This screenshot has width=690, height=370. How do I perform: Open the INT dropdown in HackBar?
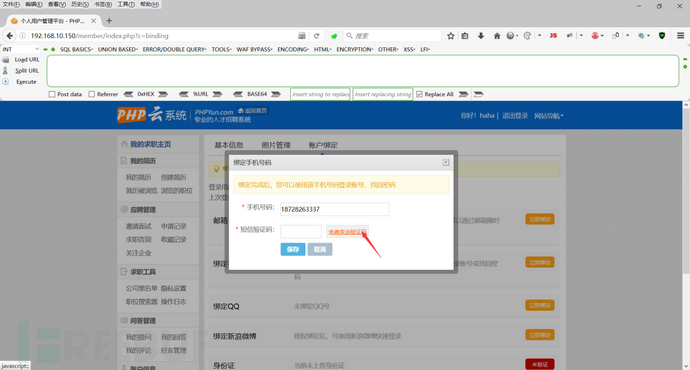(x=21, y=49)
